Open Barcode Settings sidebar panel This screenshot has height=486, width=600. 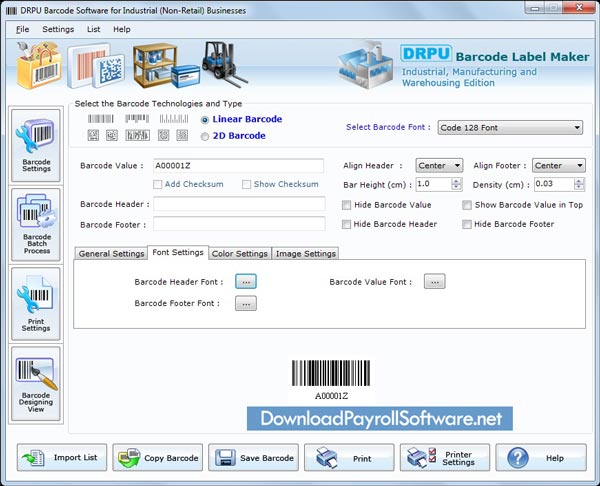click(x=36, y=145)
